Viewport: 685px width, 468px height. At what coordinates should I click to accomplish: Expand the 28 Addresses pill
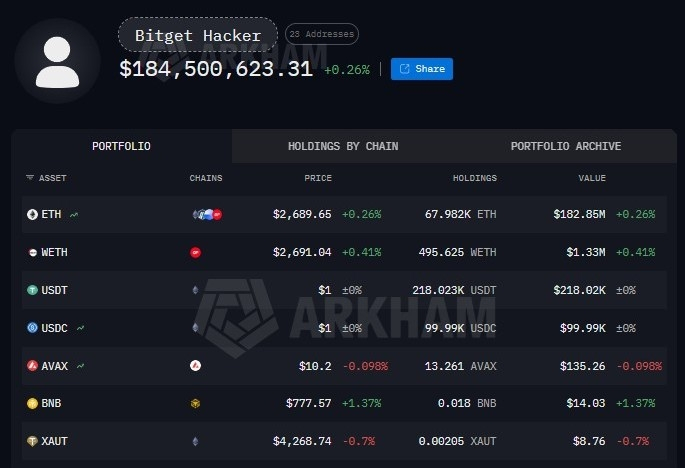[322, 34]
